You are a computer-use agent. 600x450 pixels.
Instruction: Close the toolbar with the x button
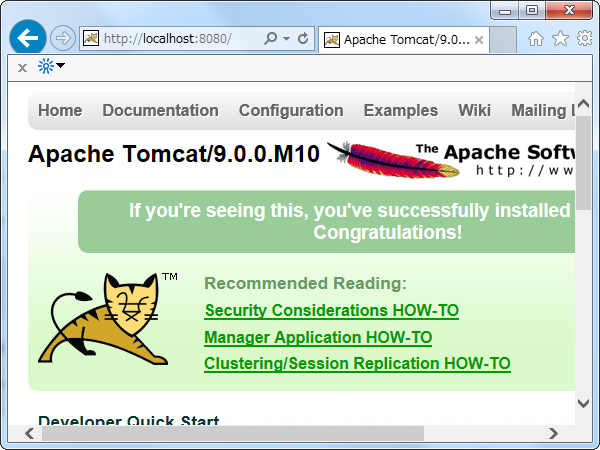point(22,68)
